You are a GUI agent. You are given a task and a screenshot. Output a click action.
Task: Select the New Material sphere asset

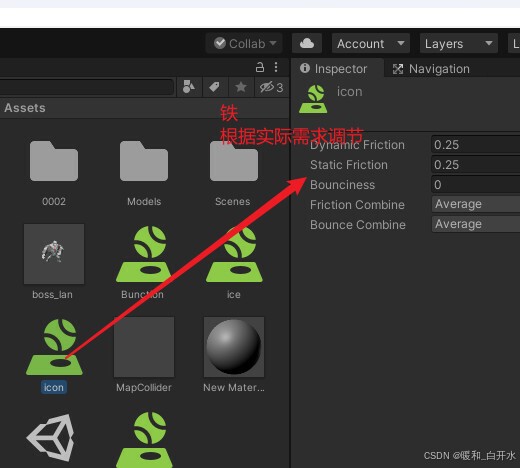point(234,347)
